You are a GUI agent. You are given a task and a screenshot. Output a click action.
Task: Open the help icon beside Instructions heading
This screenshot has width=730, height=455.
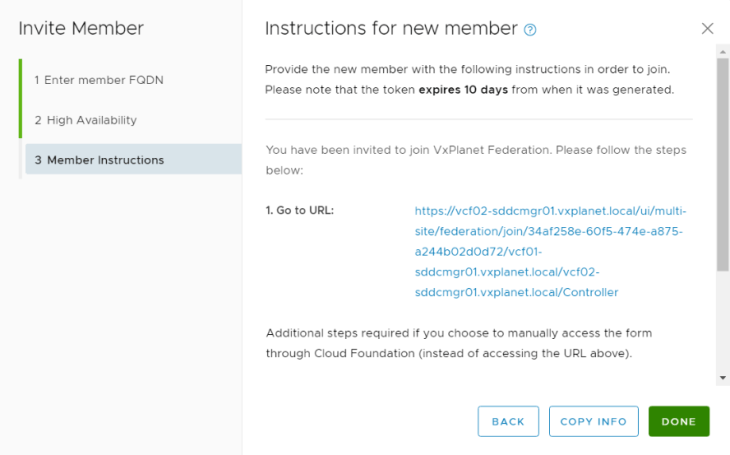[530, 30]
